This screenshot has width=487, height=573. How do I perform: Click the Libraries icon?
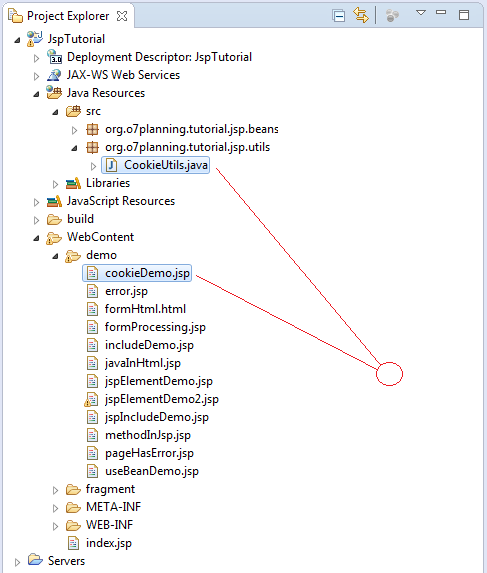pos(73,183)
